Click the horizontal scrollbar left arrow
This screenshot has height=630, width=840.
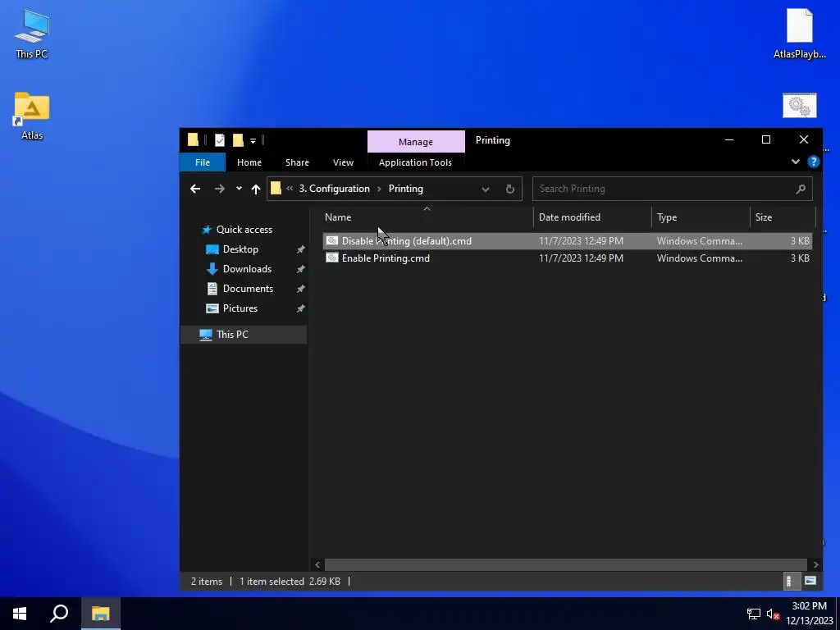click(x=317, y=564)
